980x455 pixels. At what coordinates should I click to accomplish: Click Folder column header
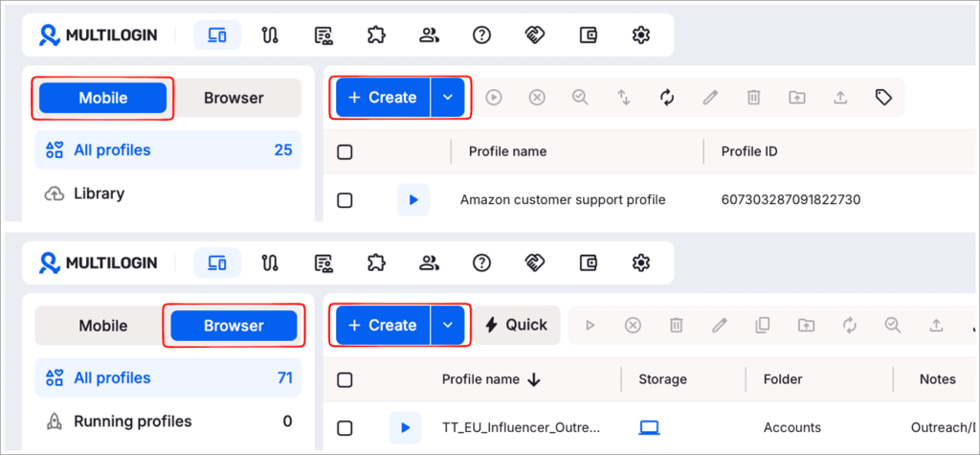(783, 379)
